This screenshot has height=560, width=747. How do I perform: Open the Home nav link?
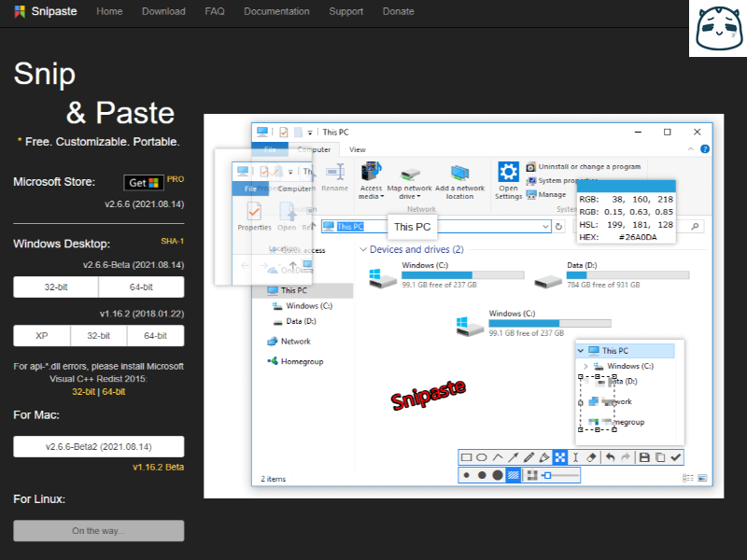(109, 11)
